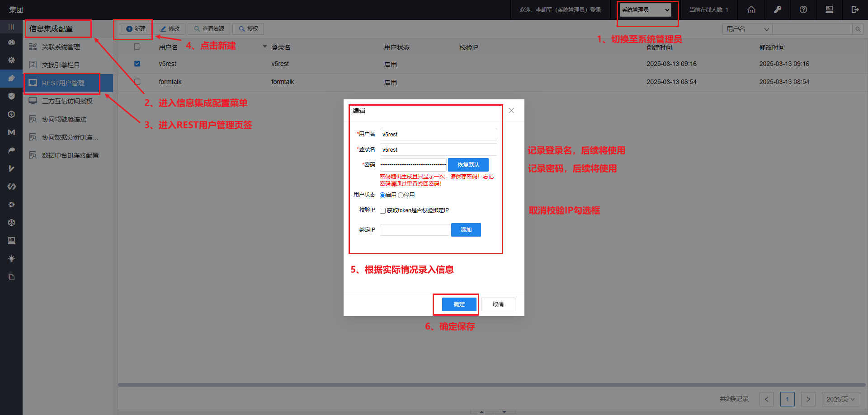Open 协同数据分析BI连… menu item
868x415 pixels.
[68, 137]
